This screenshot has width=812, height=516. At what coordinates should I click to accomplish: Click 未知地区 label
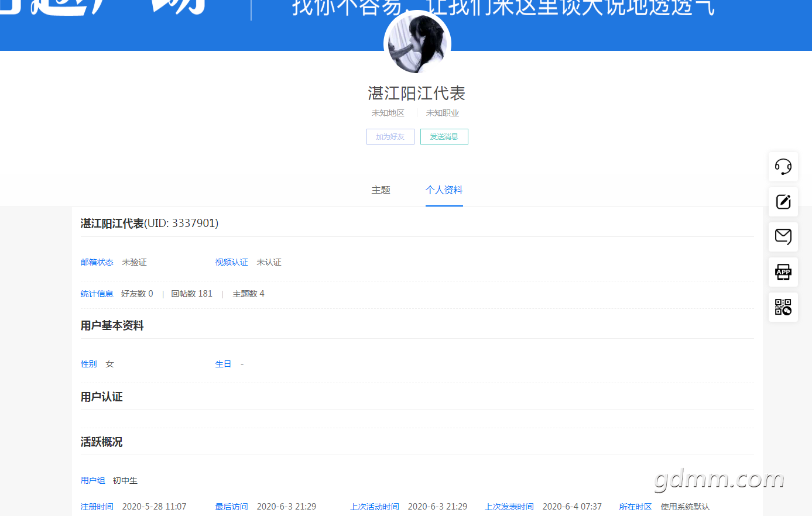pyautogui.click(x=388, y=113)
